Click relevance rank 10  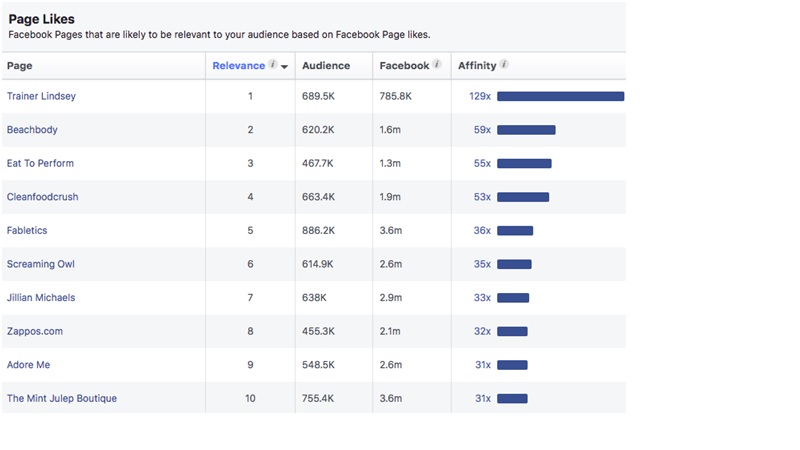(x=251, y=398)
